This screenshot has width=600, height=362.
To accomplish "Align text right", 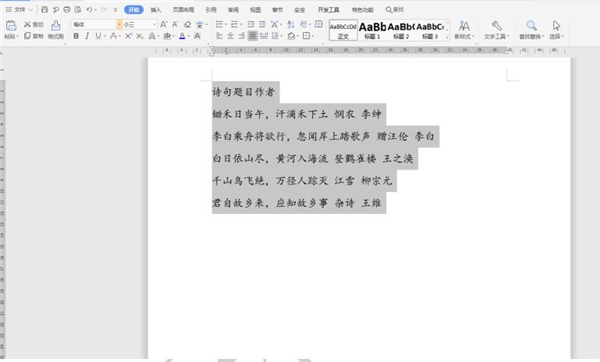I will pyautogui.click(x=241, y=36).
